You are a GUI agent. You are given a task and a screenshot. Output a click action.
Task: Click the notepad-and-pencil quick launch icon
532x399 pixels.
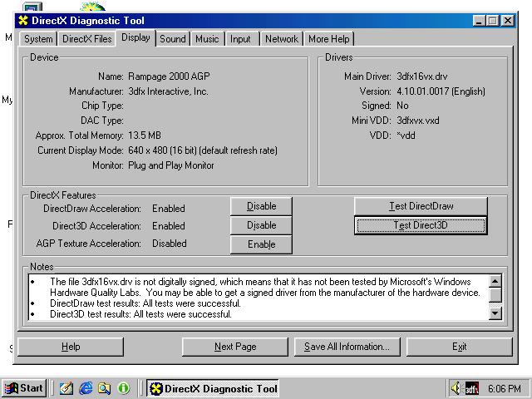(66, 388)
